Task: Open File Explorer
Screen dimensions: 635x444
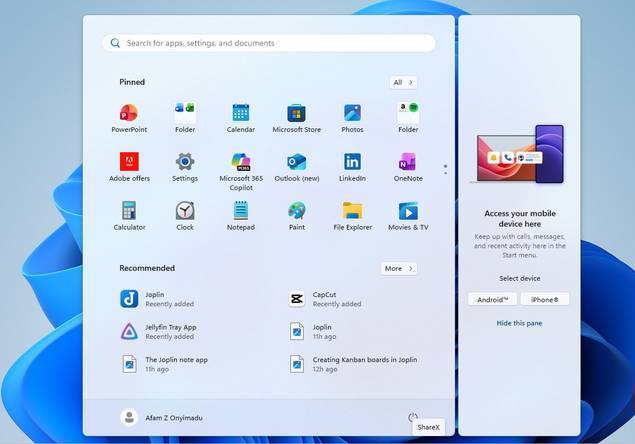Action: [352, 216]
